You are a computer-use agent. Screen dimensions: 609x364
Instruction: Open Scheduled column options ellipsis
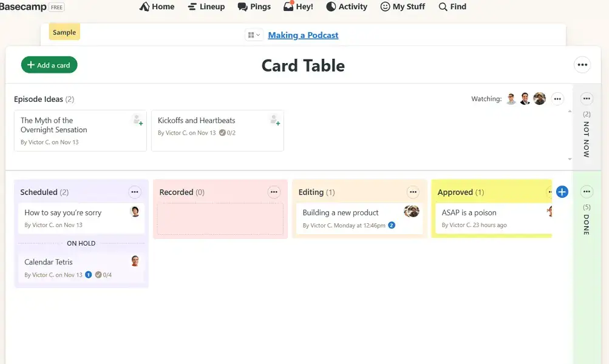(135, 192)
